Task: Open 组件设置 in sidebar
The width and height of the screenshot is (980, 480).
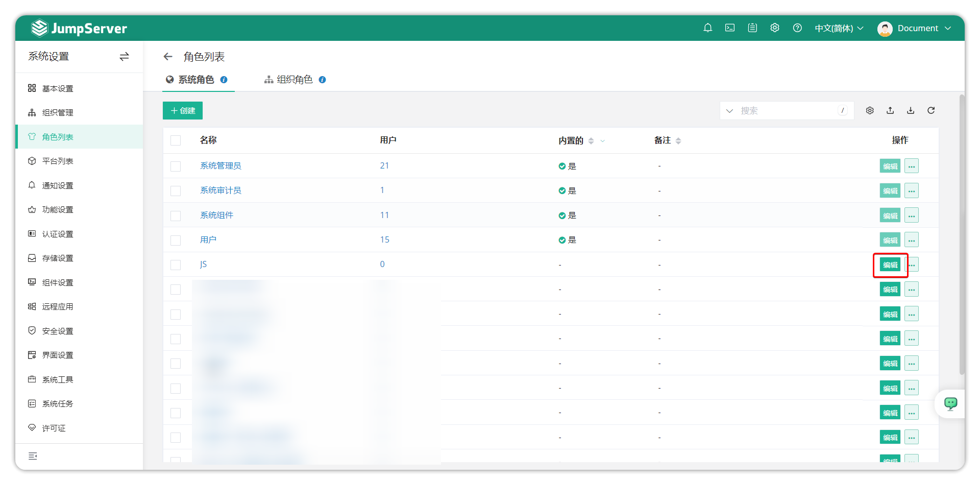Action: pos(79,282)
